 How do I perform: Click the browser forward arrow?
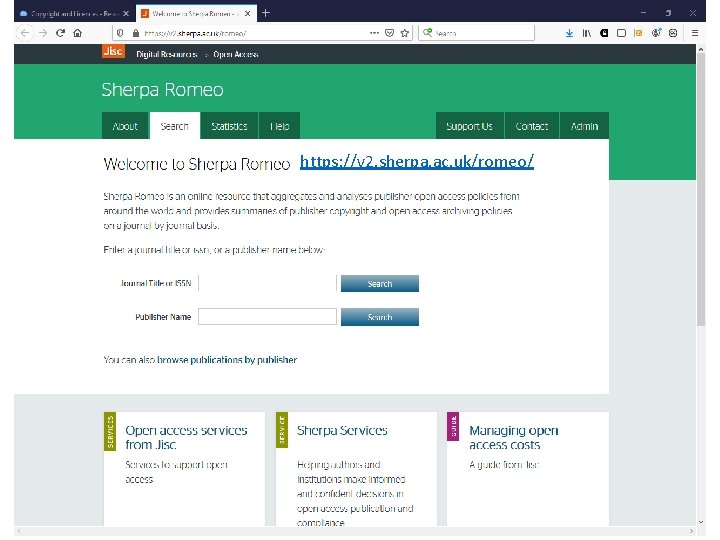point(43,33)
